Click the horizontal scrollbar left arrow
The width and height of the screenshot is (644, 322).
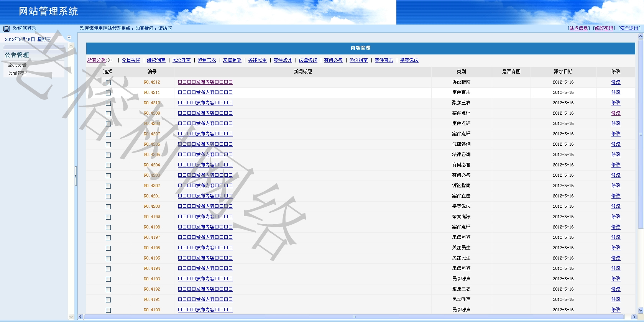tap(80, 317)
